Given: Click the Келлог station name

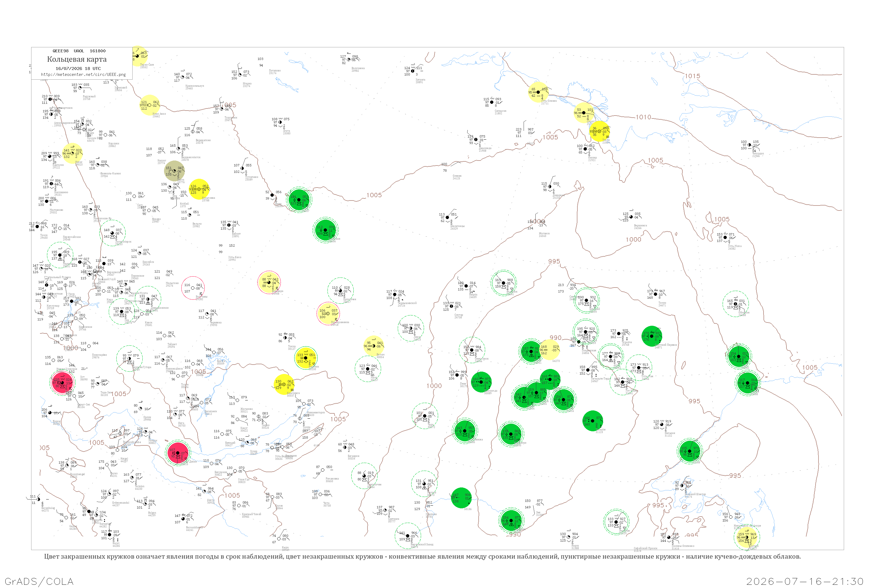Looking at the screenshot, I should [x=162, y=161].
